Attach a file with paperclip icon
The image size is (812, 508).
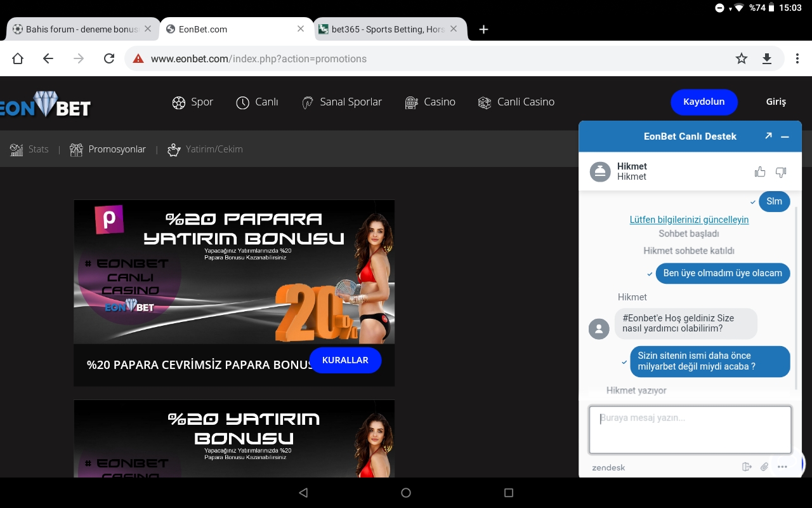click(764, 467)
